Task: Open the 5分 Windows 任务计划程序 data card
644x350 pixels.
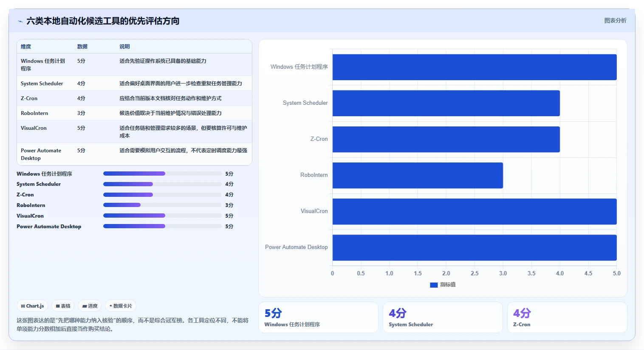Action: (318, 317)
